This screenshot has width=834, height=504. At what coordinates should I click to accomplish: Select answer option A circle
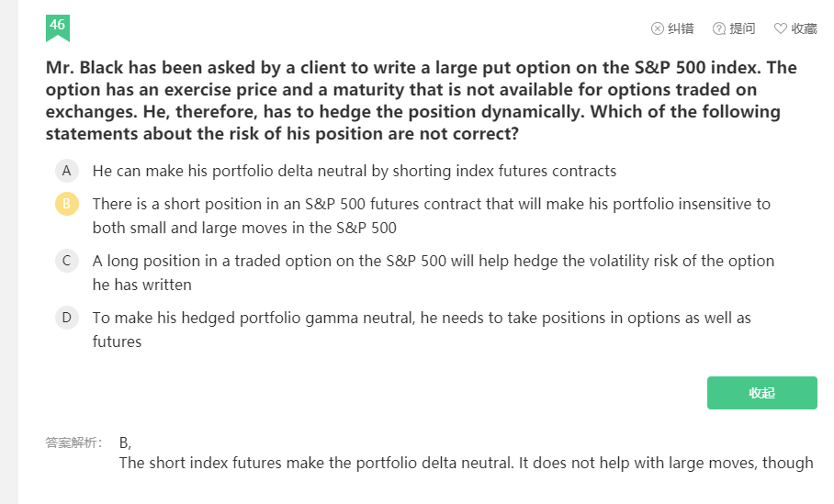pos(66,171)
